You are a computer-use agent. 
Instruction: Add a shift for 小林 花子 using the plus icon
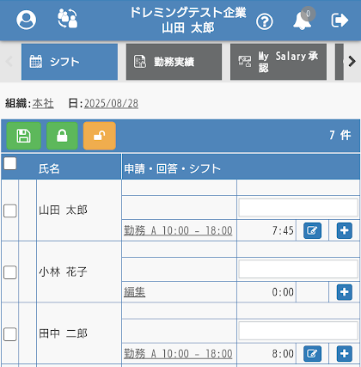coord(344,292)
